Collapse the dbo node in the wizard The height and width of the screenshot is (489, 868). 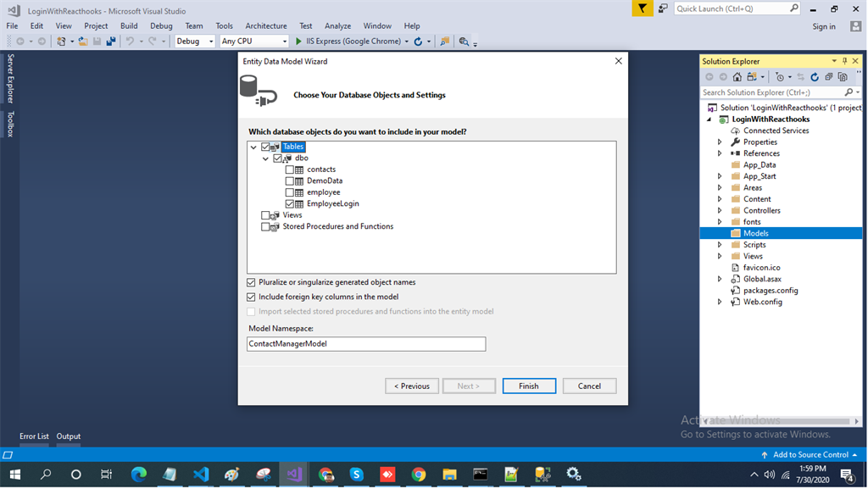[x=265, y=158]
